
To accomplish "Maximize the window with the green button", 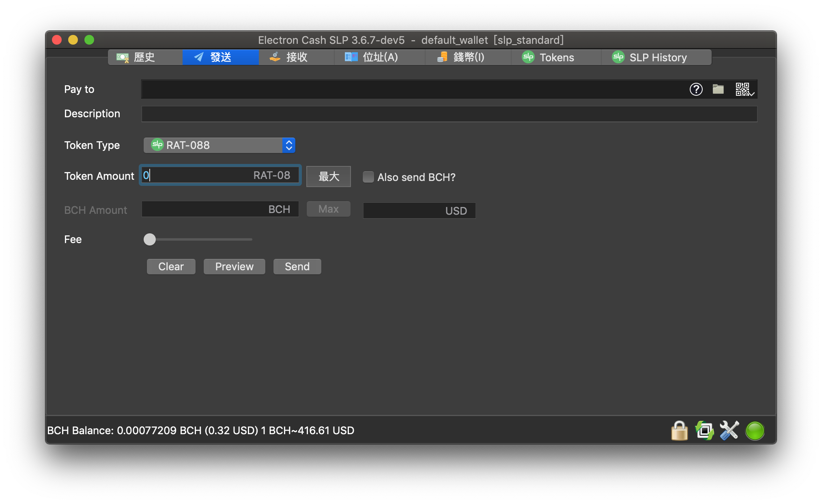I will (89, 40).
